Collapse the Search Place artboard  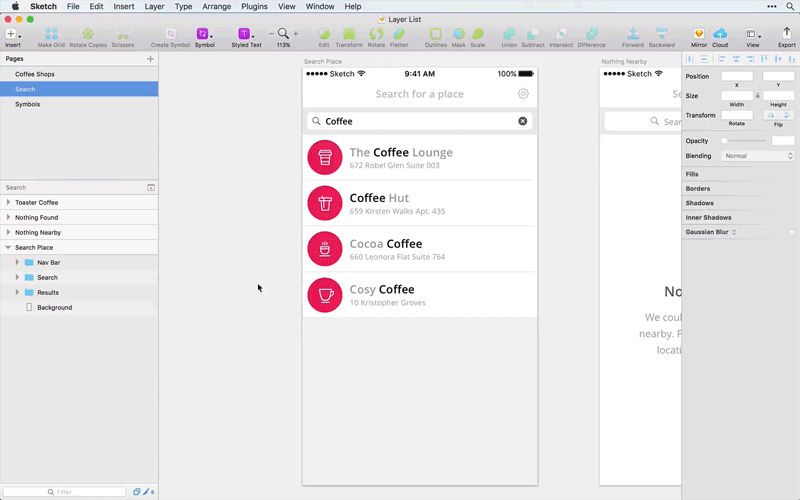[x=9, y=248]
